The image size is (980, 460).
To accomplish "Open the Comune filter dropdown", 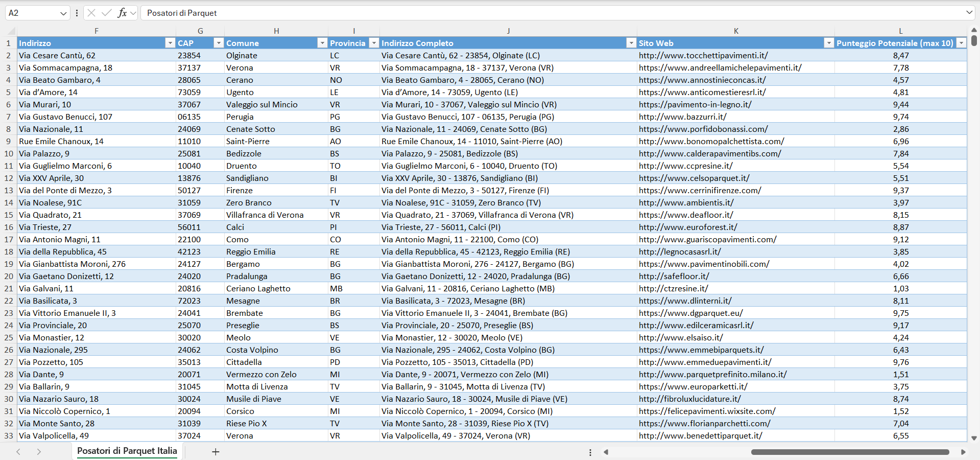I will click(x=322, y=43).
